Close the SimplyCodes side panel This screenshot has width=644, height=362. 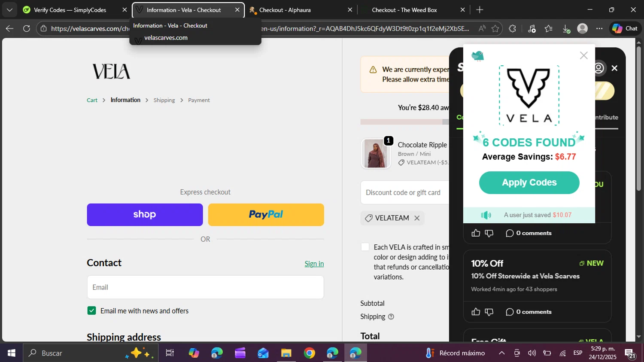[614, 68]
